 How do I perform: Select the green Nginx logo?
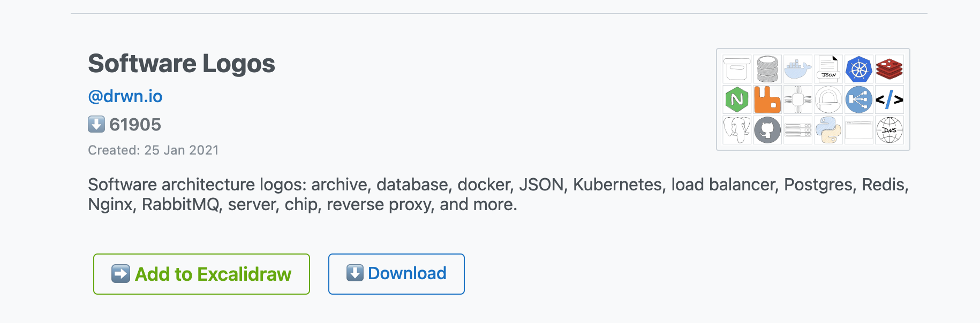(x=737, y=99)
